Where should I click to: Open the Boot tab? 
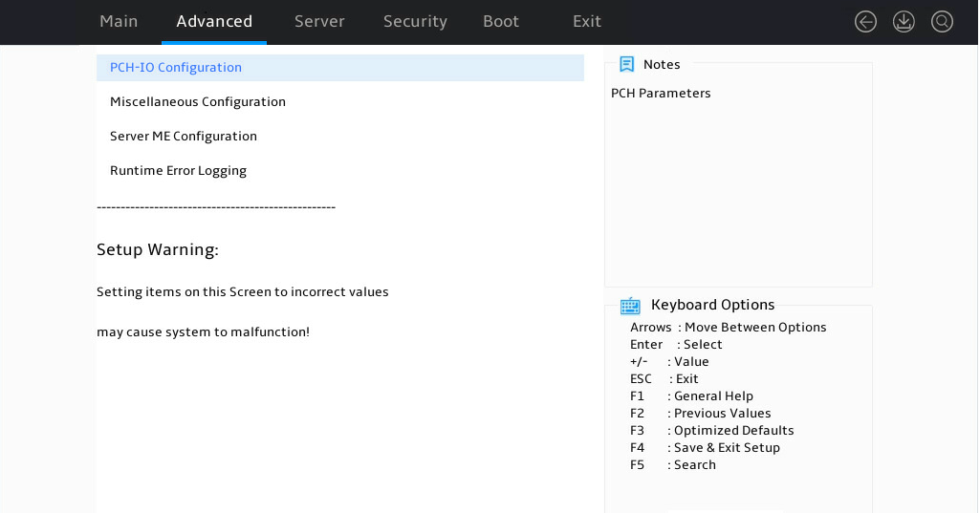coord(501,21)
